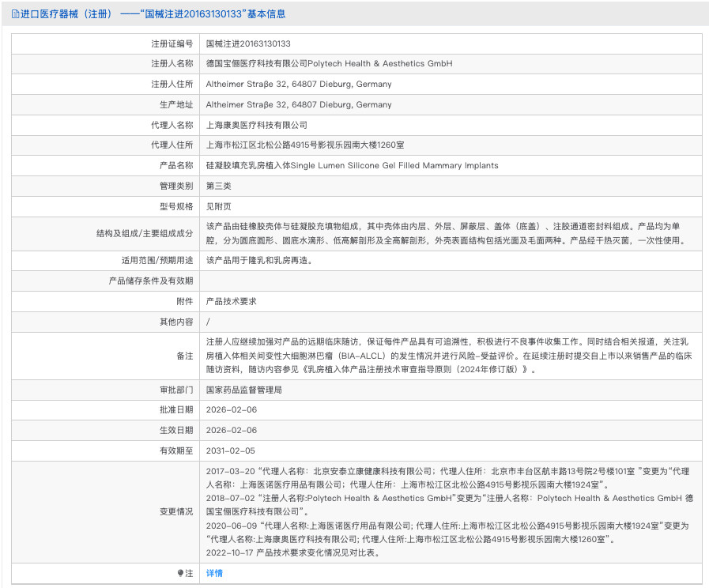The height and width of the screenshot is (588, 709).
Task: Click the 2022-10-17 change record line
Action: [x=292, y=552]
